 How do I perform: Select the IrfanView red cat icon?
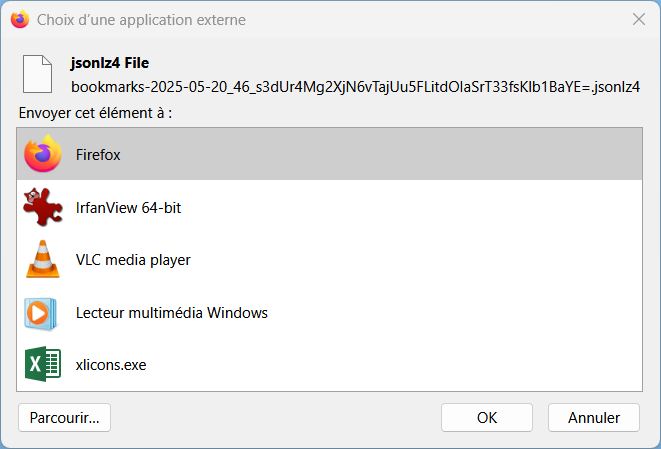tap(43, 207)
